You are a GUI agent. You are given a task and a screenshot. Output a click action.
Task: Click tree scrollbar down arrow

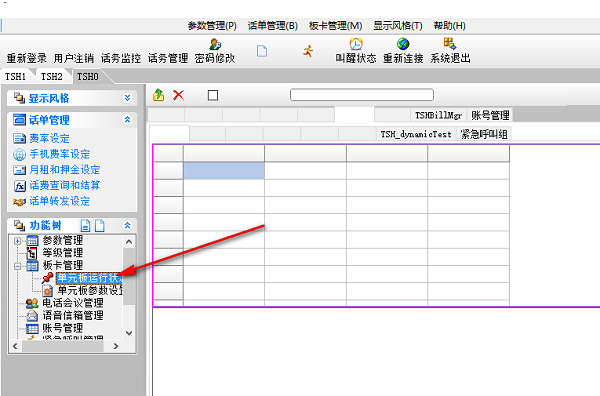[129, 333]
